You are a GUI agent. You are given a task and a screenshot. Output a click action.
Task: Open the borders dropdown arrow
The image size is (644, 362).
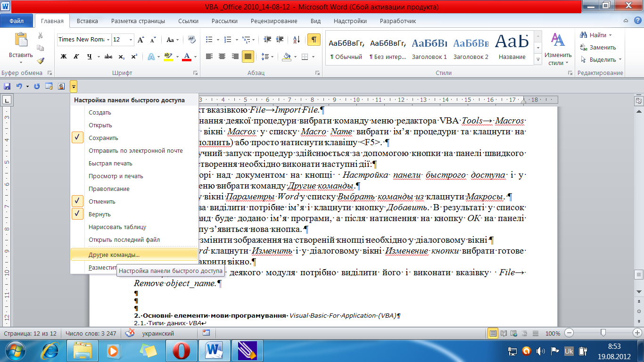pos(313,57)
